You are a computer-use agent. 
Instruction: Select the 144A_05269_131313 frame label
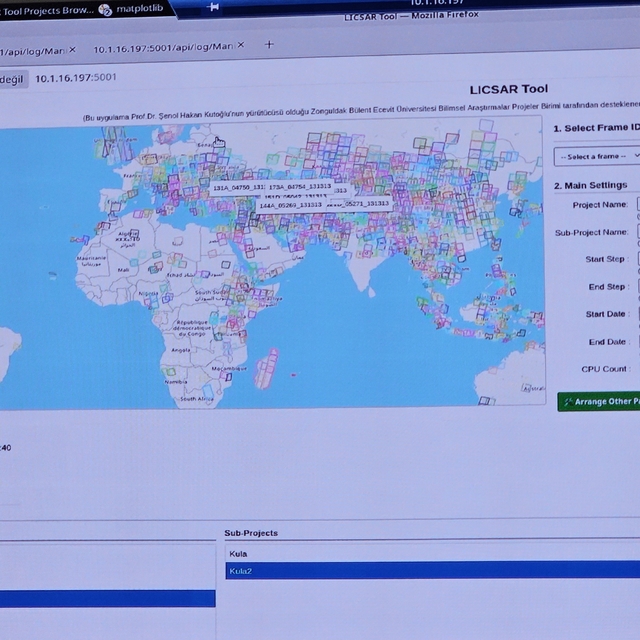tap(291, 204)
